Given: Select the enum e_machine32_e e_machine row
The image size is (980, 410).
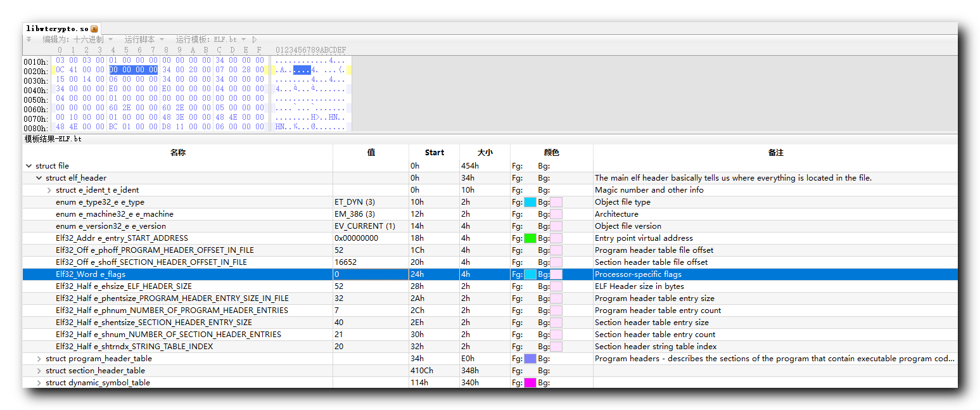Looking at the screenshot, I should tap(490, 214).
